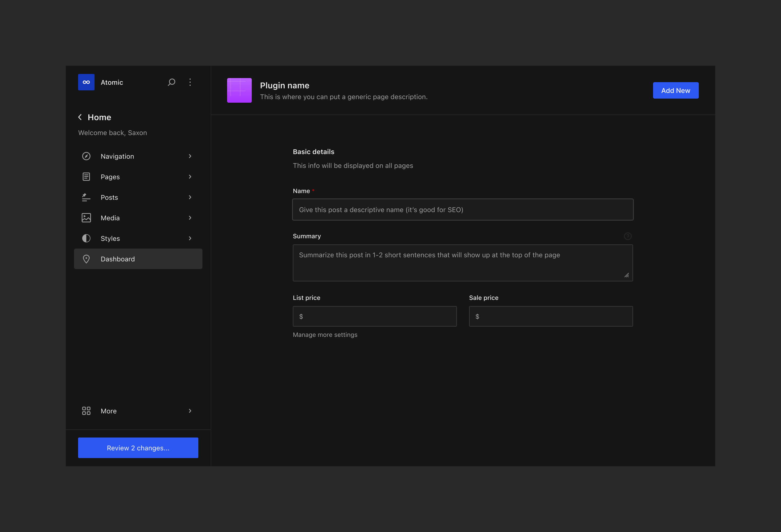Image resolution: width=781 pixels, height=532 pixels.
Task: Click the Manage more settings link
Action: click(x=325, y=334)
